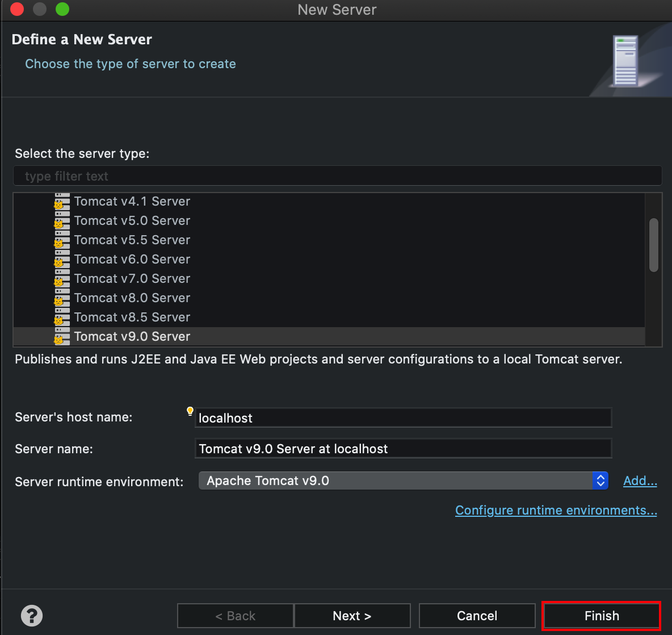Click the Add... runtime link
Image resolution: width=672 pixels, height=635 pixels.
(640, 481)
